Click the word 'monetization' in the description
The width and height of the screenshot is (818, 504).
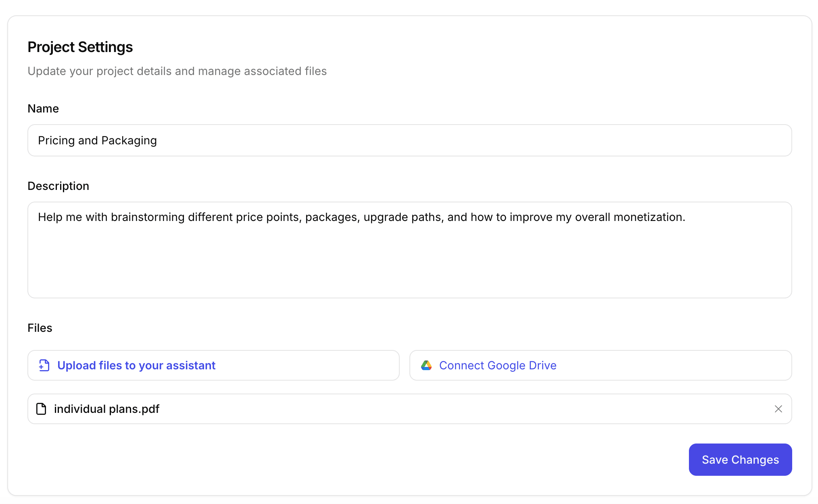(648, 217)
